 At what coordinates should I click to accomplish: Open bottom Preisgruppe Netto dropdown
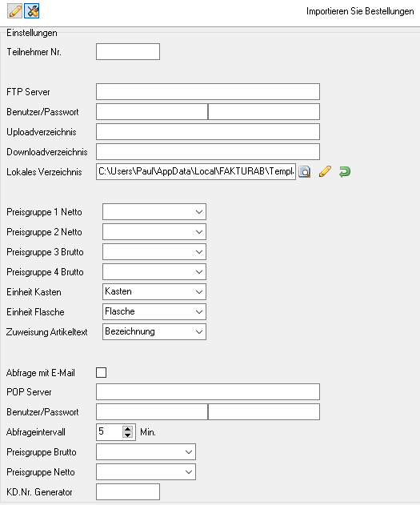(x=146, y=472)
